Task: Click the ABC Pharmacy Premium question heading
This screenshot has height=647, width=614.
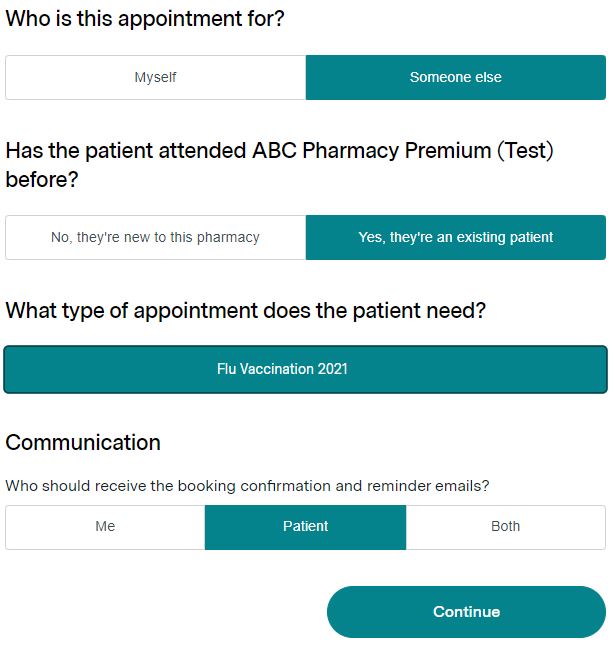Action: (279, 165)
